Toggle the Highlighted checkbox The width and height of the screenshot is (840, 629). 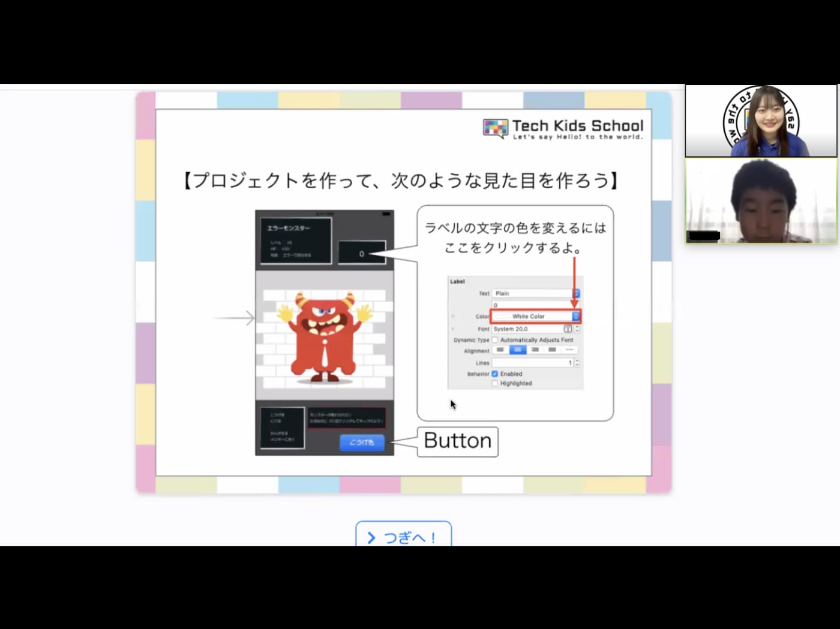pos(495,383)
